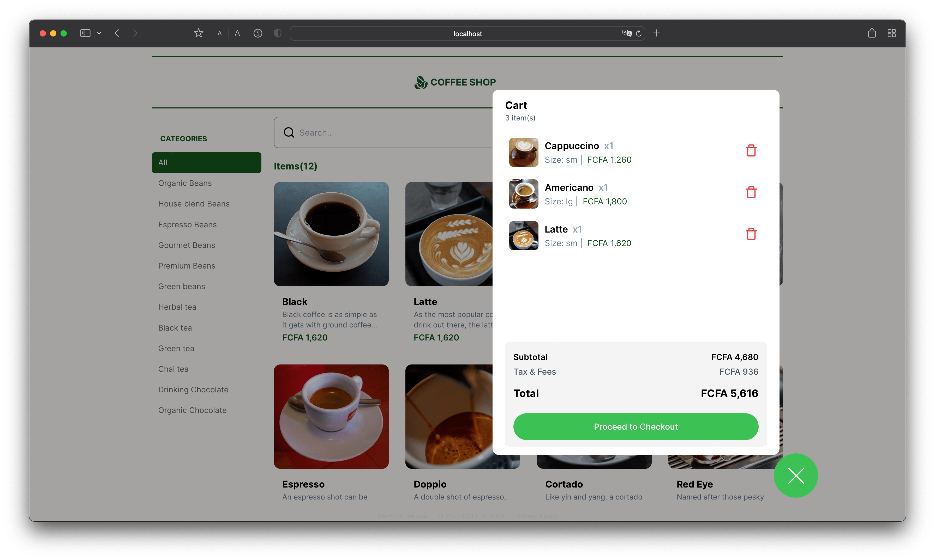The height and width of the screenshot is (560, 935).
Task: Click the Safari share icon
Action: point(872,33)
